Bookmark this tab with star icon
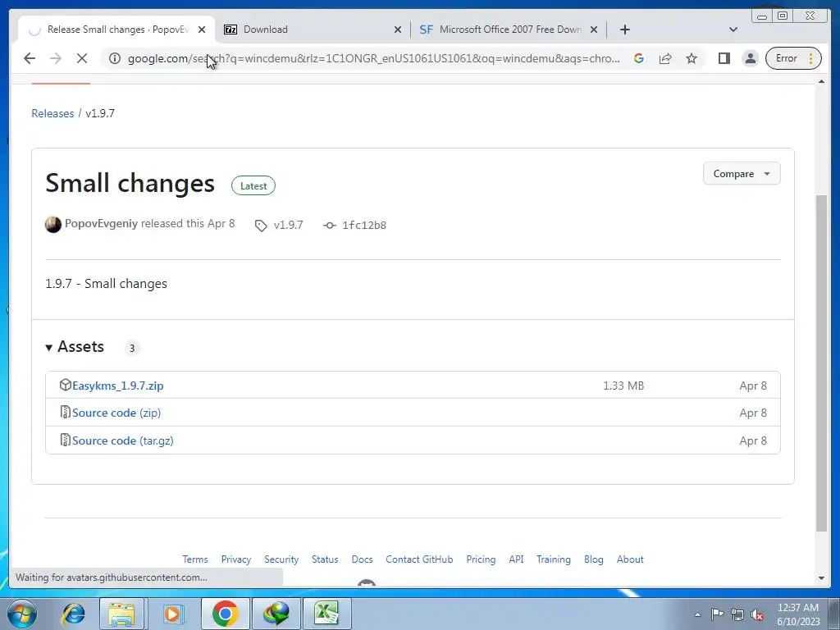 [692, 58]
